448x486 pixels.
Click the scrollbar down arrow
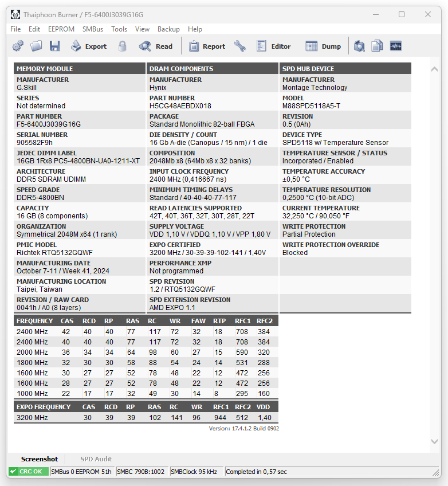[434, 441]
